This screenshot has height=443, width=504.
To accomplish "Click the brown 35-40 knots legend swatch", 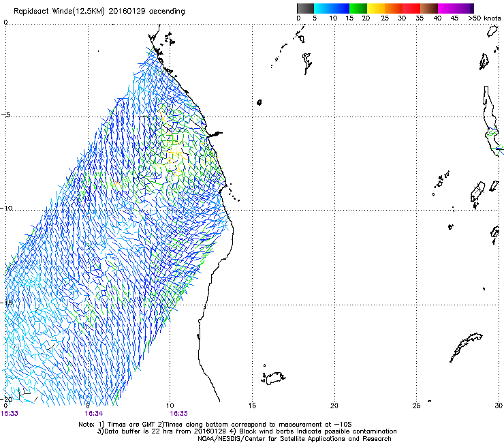I will click(429, 8).
